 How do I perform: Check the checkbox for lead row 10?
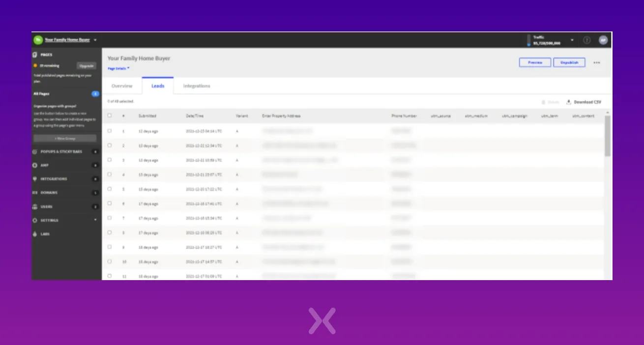[x=110, y=261]
